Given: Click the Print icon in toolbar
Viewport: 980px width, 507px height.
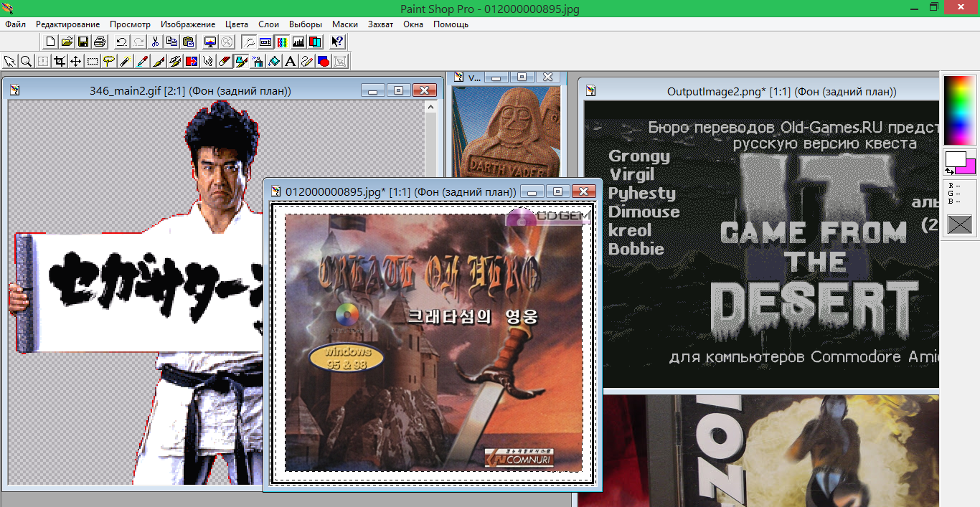Looking at the screenshot, I should click(x=100, y=42).
